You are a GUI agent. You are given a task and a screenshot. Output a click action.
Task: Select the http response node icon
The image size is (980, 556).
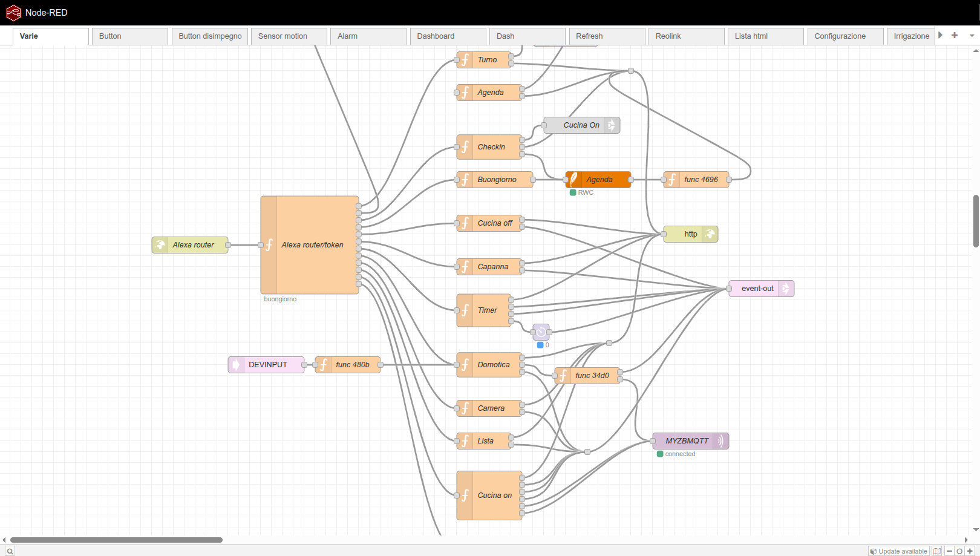pyautogui.click(x=711, y=234)
